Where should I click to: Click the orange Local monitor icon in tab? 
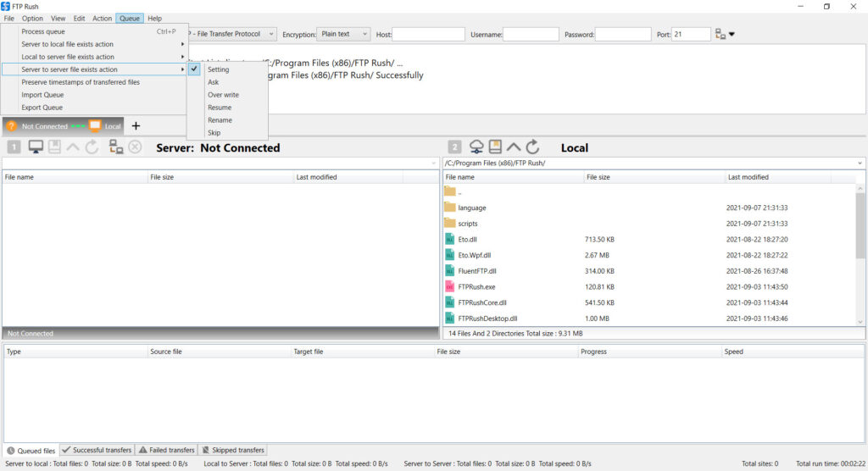click(x=95, y=126)
